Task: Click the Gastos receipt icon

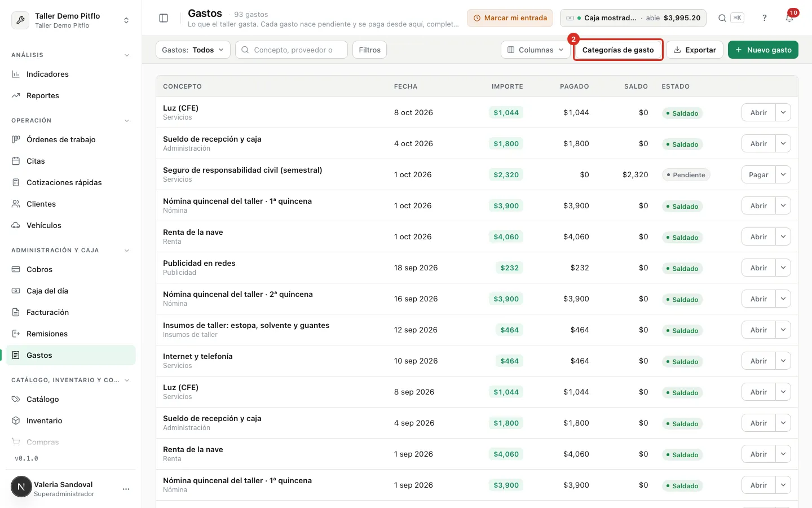Action: pos(16,355)
